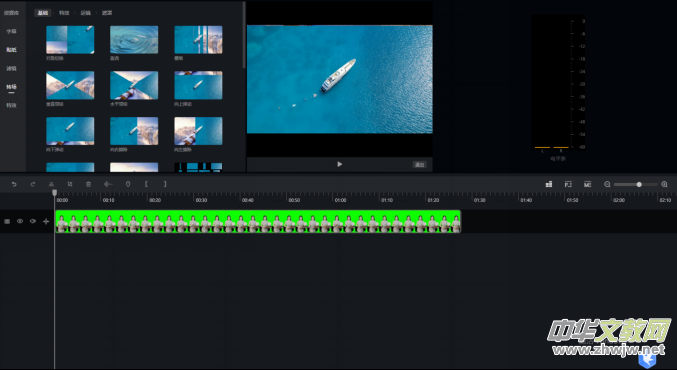Select the scissors split tool

click(x=51, y=184)
